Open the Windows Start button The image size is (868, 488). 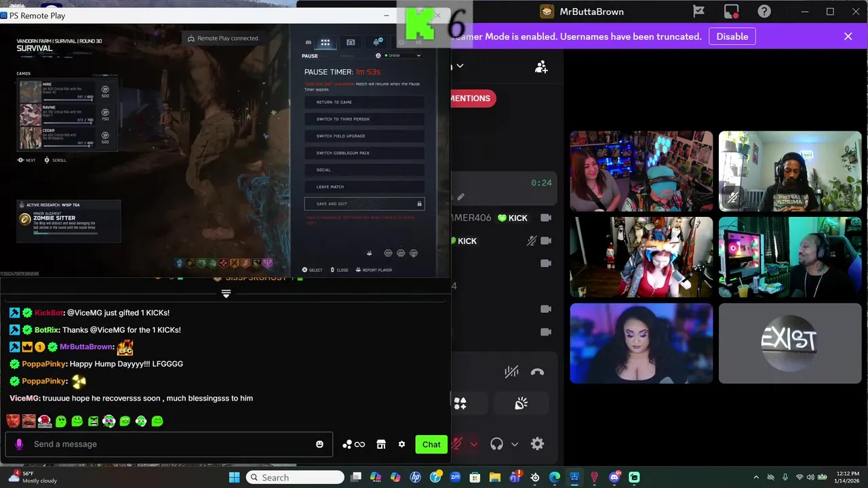(234, 477)
